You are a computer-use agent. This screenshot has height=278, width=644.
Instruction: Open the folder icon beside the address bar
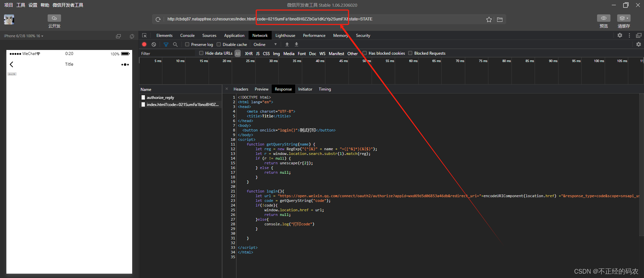(500, 19)
